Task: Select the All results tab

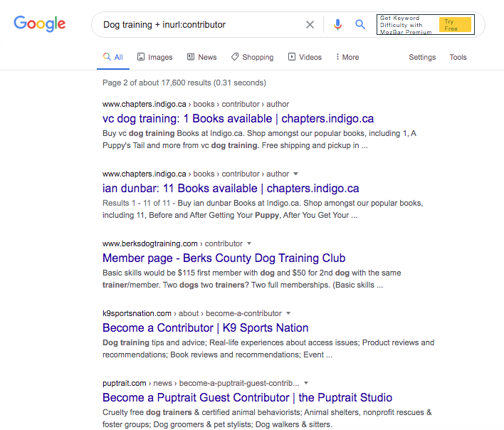Action: pos(113,57)
